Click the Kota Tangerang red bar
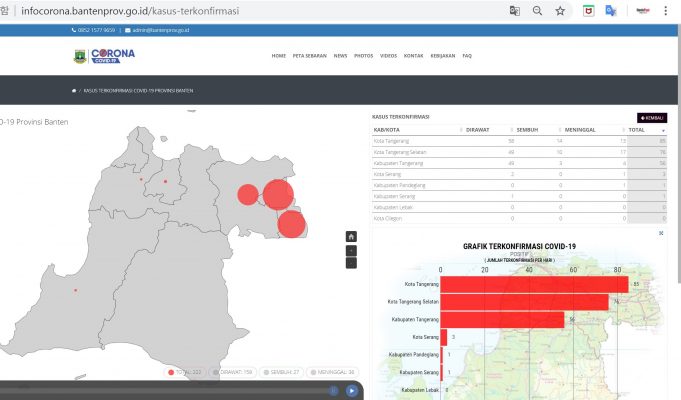This screenshot has width=681, height=400. (x=534, y=285)
